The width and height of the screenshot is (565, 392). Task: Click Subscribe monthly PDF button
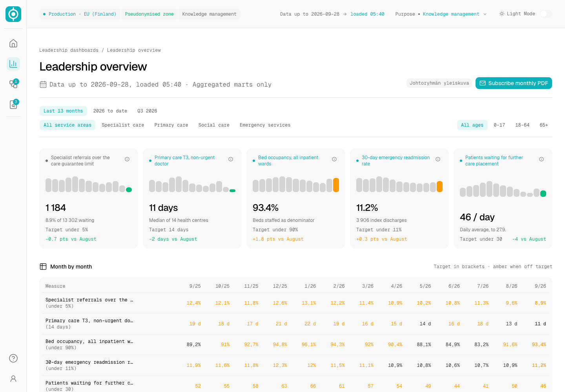tap(514, 83)
